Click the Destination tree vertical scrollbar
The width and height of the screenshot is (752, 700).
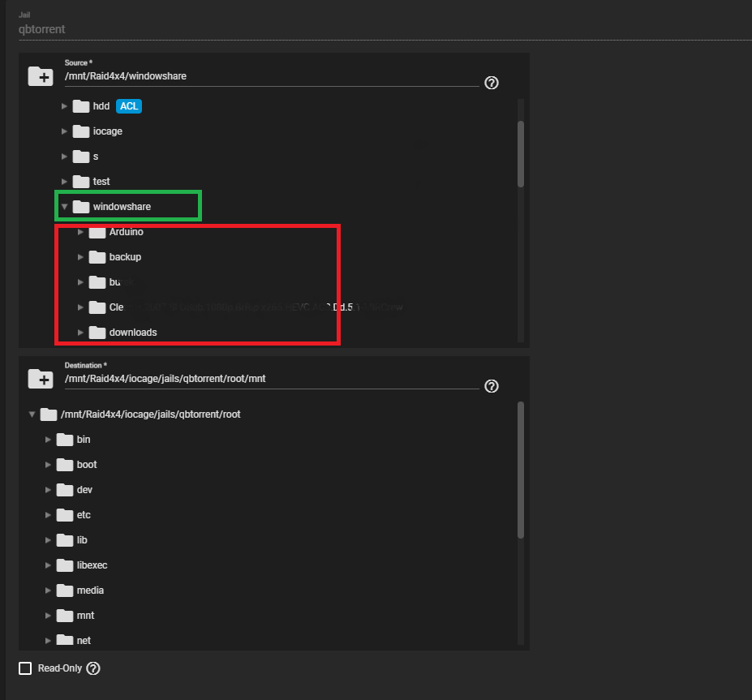click(521, 470)
